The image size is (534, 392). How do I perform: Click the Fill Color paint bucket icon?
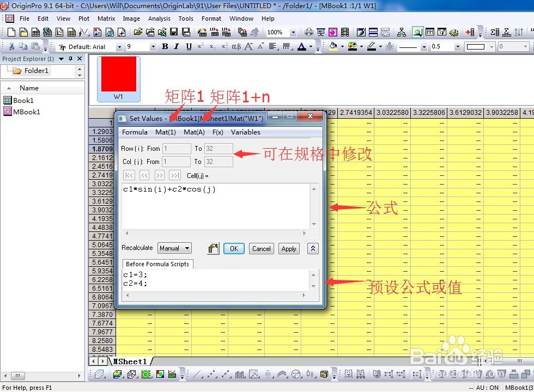coord(333,47)
